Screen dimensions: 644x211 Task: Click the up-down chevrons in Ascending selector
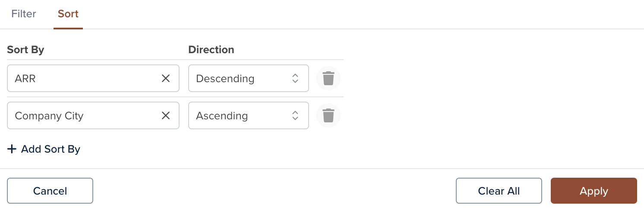(295, 115)
